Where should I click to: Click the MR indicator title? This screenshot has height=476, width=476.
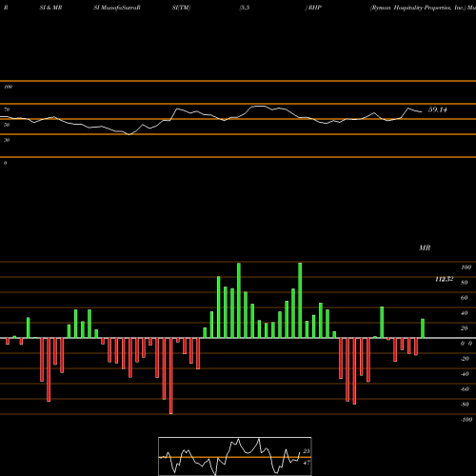pyautogui.click(x=425, y=248)
